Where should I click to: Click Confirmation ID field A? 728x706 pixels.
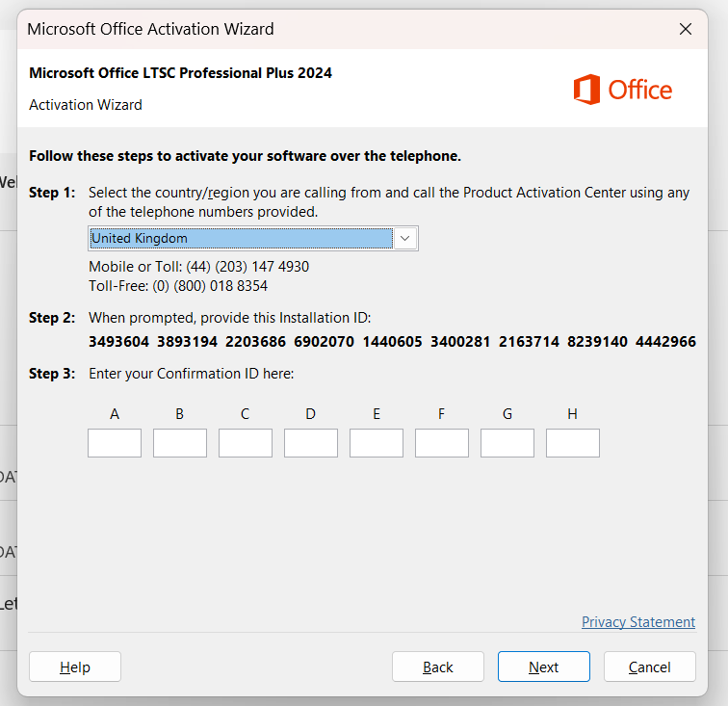tap(115, 443)
